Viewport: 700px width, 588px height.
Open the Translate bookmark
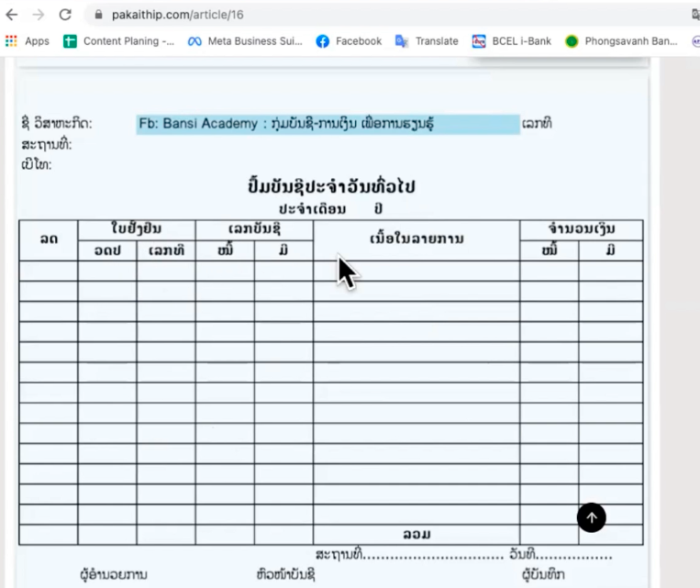click(x=427, y=41)
